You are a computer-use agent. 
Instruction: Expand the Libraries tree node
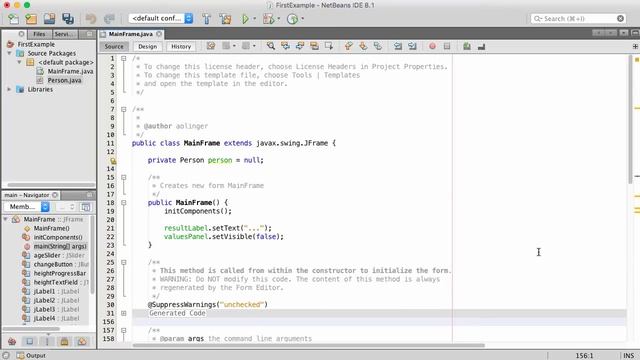point(9,89)
